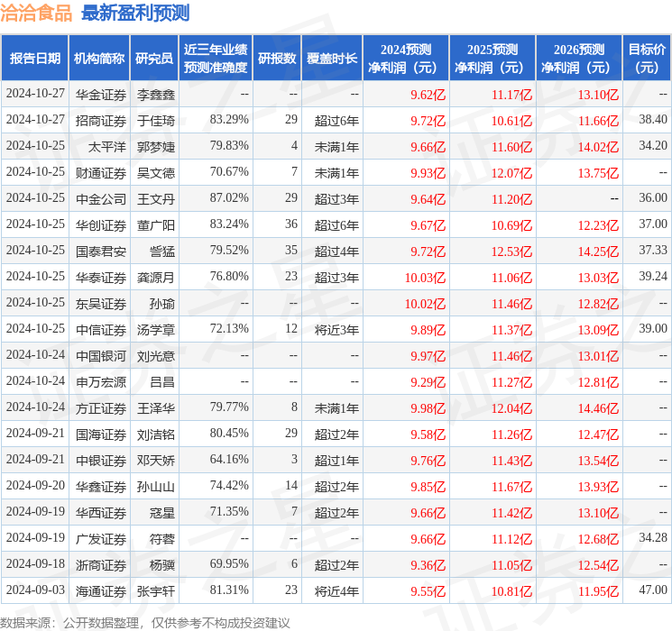Click the 中金公司 institution cell
This screenshot has height=631, width=672.
(x=101, y=199)
